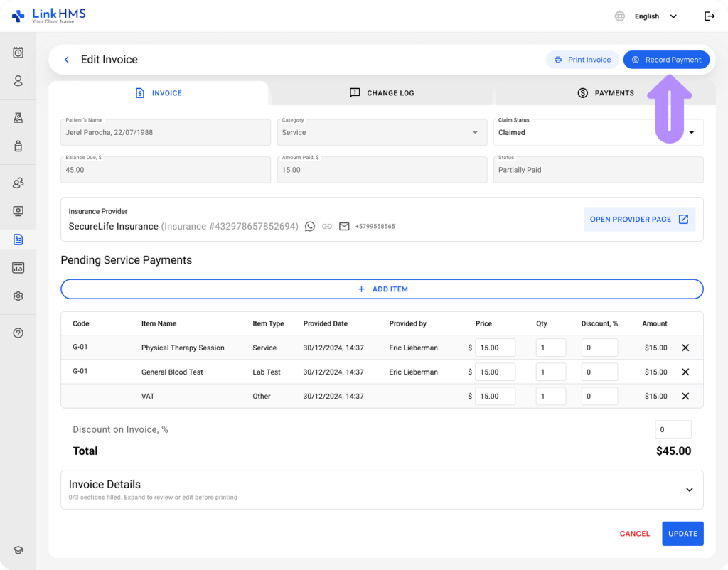Click Eric Lieberman in Physical Therapy row

[413, 348]
